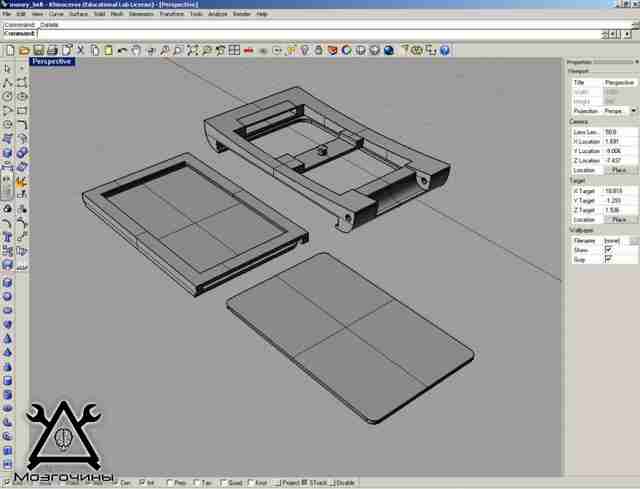
Task: Open the Solid menu
Action: click(100, 14)
